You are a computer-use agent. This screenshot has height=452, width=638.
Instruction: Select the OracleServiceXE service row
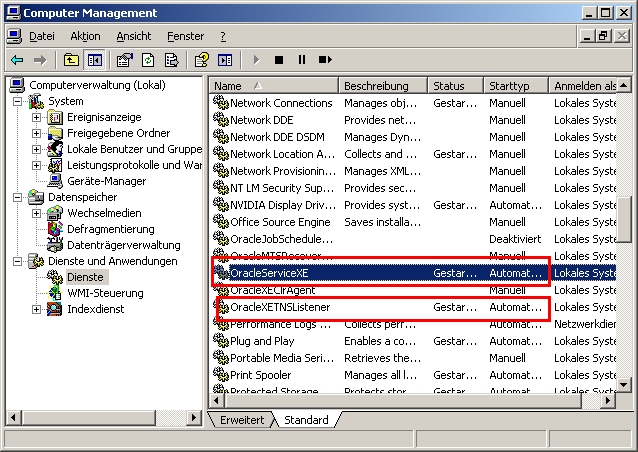414,273
